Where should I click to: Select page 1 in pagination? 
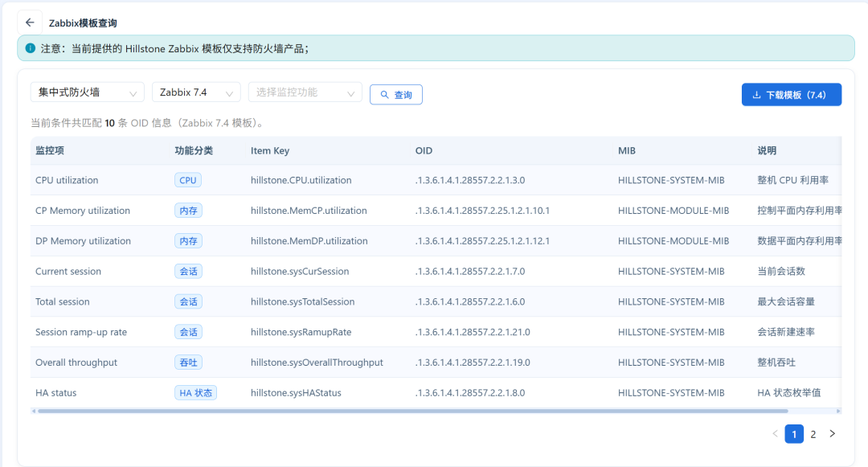[x=794, y=434]
